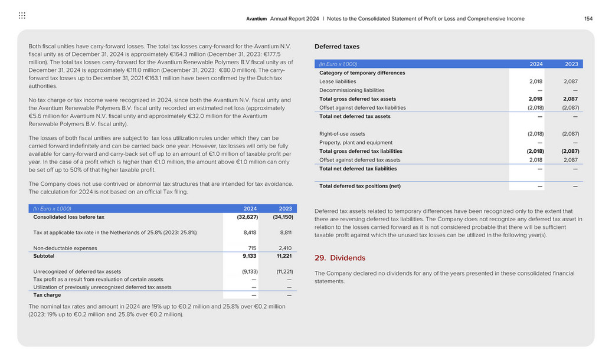The width and height of the screenshot is (612, 364).
Task: Select Total net deferred tax liabilities row
Action: (x=449, y=169)
